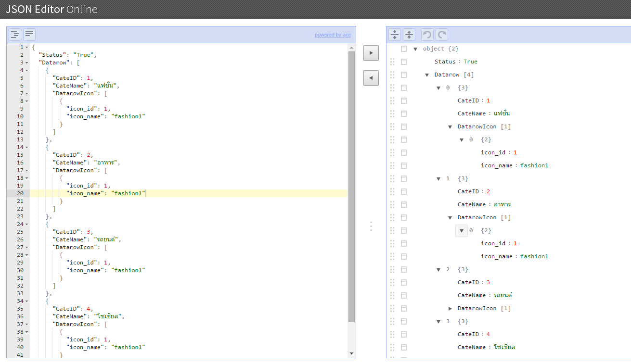Open actions menu square beside root object row
This screenshot has width=631, height=364.
coord(404,49)
